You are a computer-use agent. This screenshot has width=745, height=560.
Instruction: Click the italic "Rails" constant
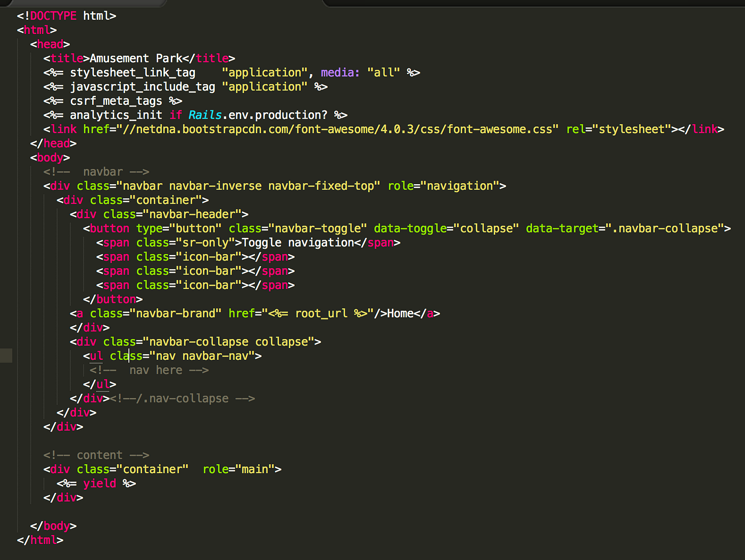pyautogui.click(x=205, y=115)
